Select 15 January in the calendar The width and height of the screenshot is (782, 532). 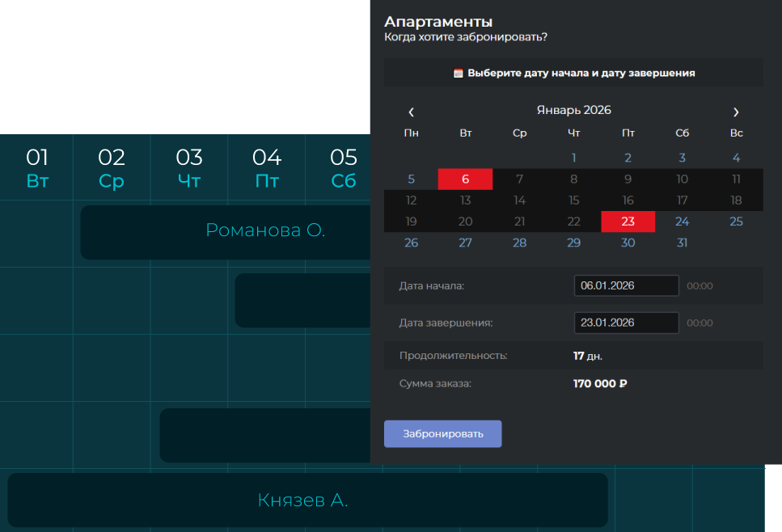point(573,201)
